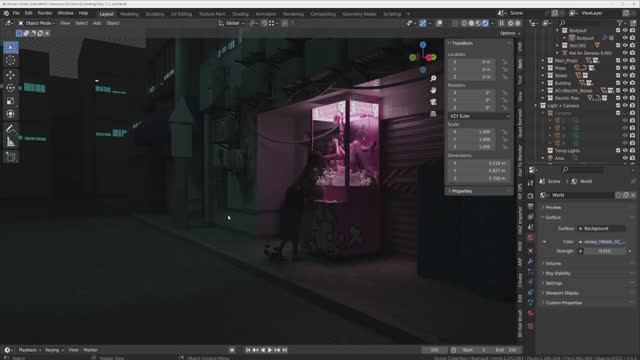
Task: Collapse the Light + Camera collection
Action: [536, 106]
